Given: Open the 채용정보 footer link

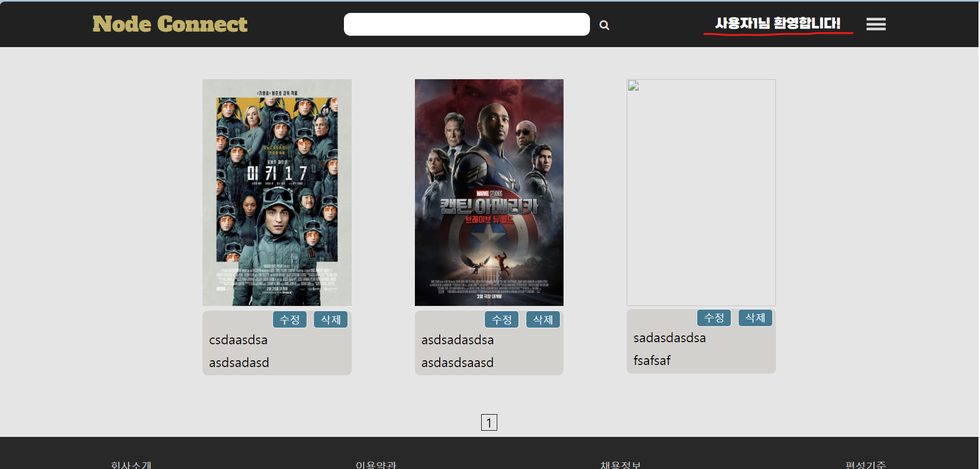Looking at the screenshot, I should [x=621, y=464].
